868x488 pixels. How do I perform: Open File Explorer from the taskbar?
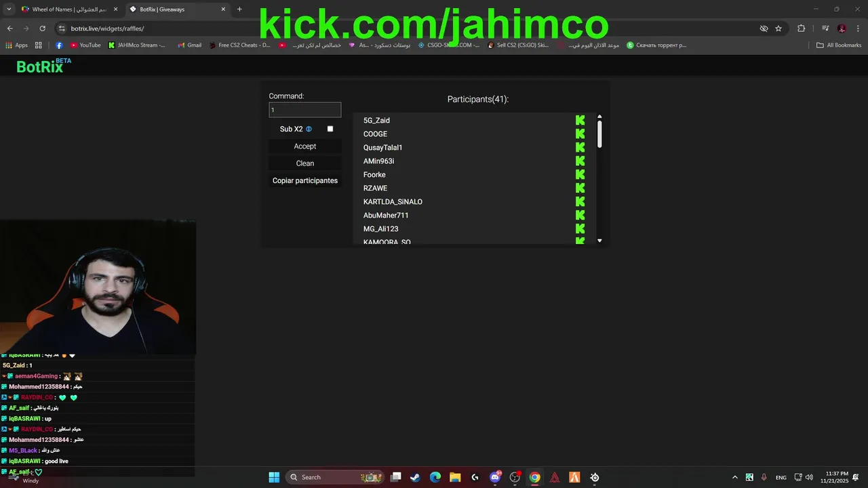coord(455,477)
